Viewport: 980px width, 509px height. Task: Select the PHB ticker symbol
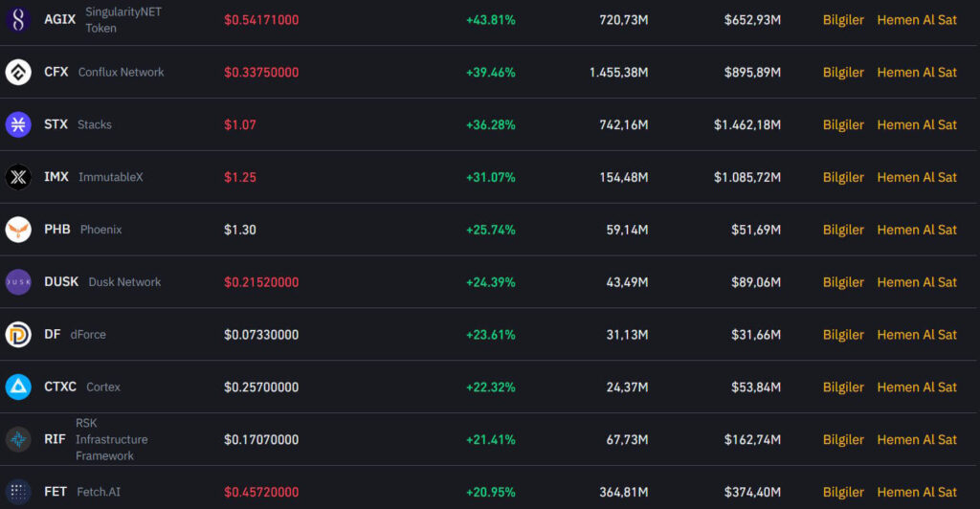(56, 230)
